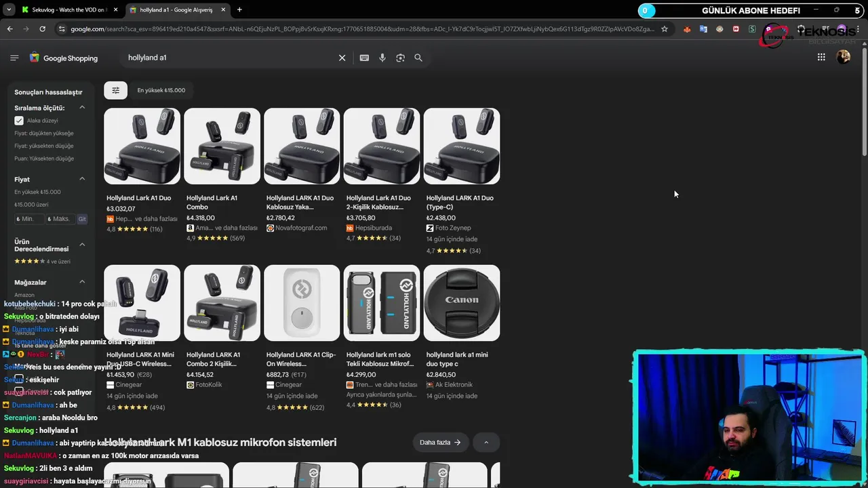Select the En yüksek ₺15.000 price filter
The image size is (868, 488).
37,192
